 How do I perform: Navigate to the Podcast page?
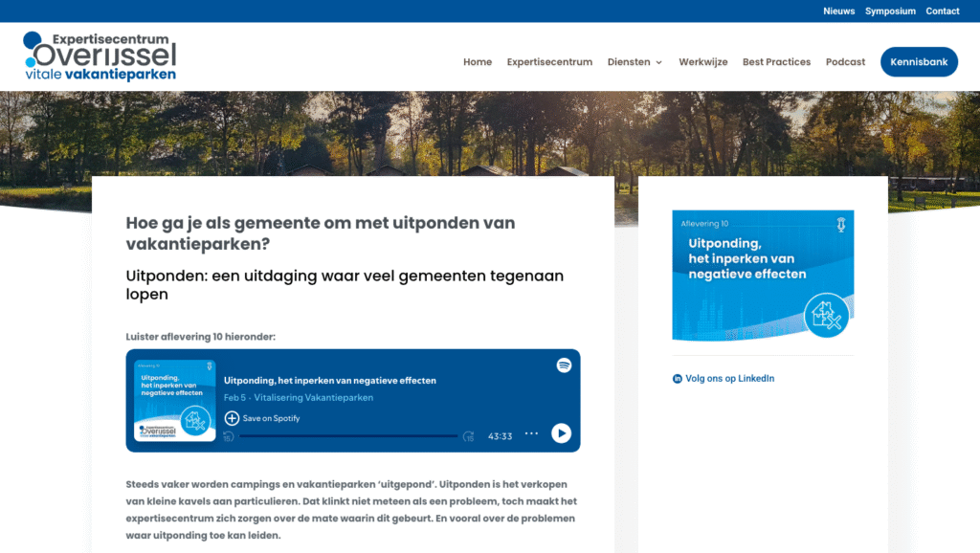pos(845,62)
